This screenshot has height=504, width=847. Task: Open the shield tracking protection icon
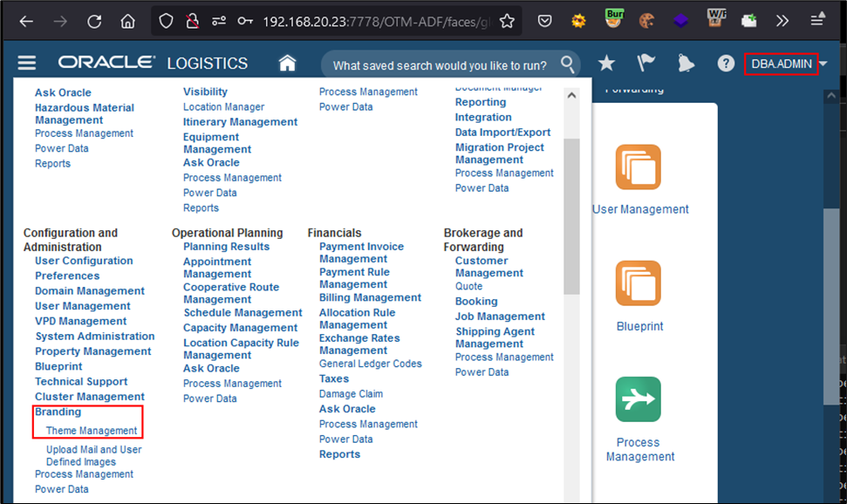pos(166,22)
